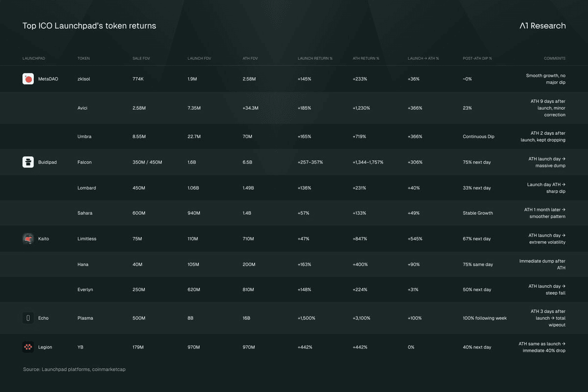588x392 pixels.
Task: Click the Everlyn token cell
Action: pyautogui.click(x=85, y=290)
